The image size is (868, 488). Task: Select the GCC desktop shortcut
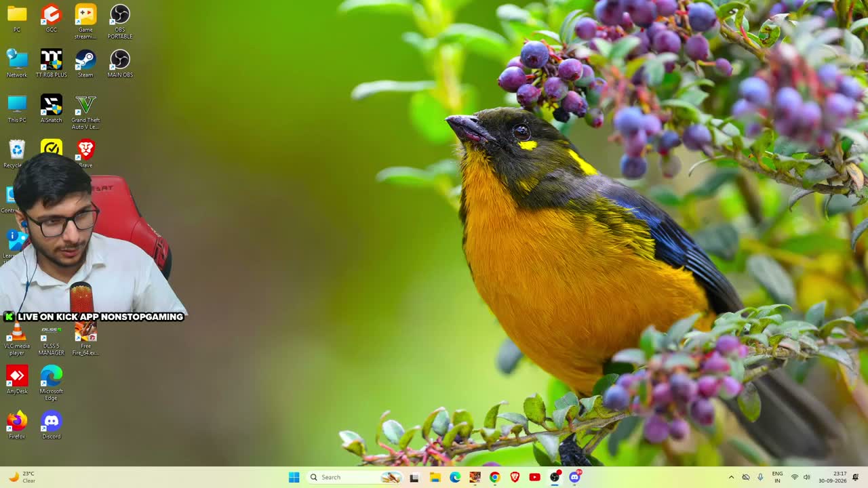(52, 18)
